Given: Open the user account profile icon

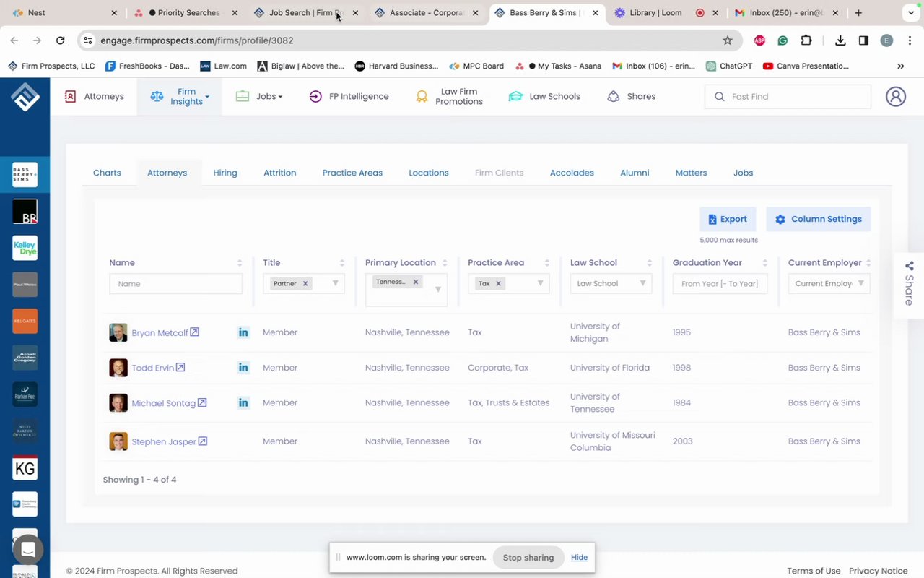Looking at the screenshot, I should tap(896, 97).
